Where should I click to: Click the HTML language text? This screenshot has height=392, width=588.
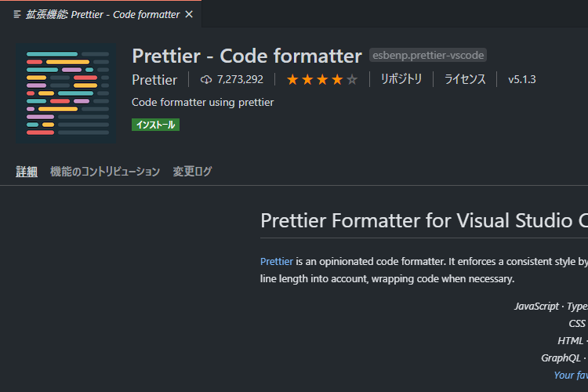coord(571,341)
